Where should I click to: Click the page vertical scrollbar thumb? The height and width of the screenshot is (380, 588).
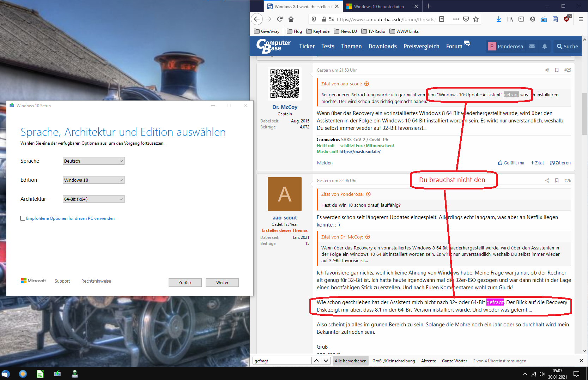pyautogui.click(x=585, y=114)
